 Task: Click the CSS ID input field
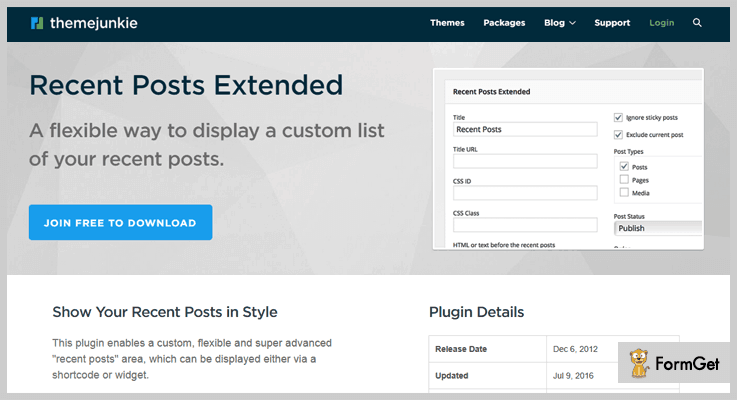click(x=525, y=193)
